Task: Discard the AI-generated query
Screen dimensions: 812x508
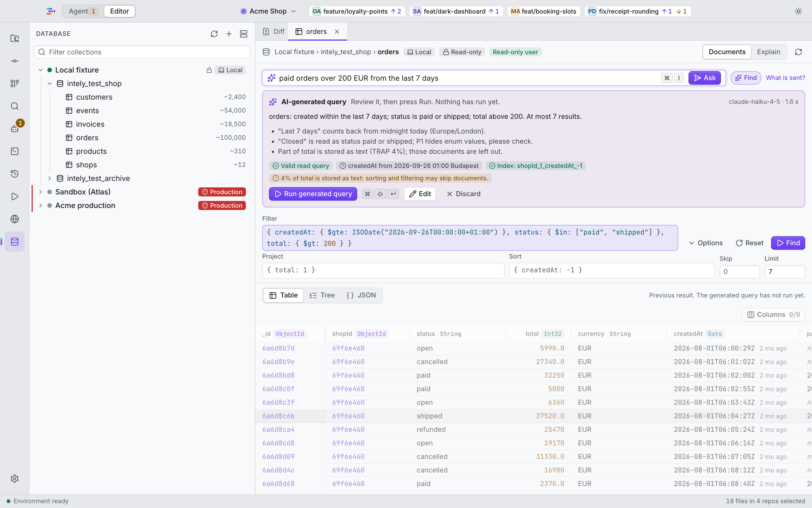Action: [464, 194]
